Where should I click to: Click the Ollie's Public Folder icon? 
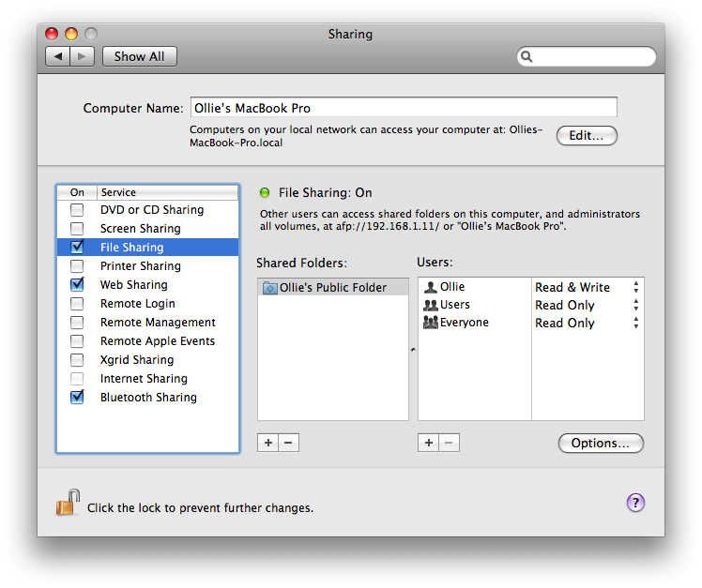270,288
